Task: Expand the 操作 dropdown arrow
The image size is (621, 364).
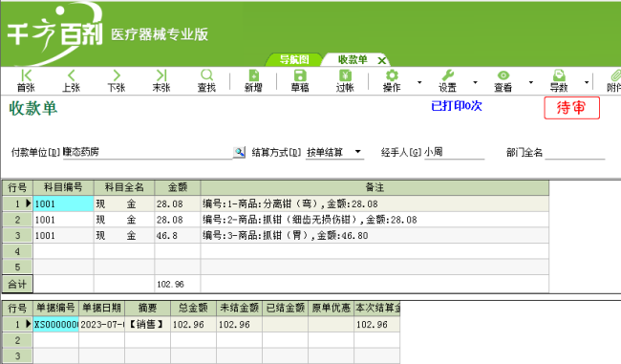Action: pyautogui.click(x=419, y=82)
